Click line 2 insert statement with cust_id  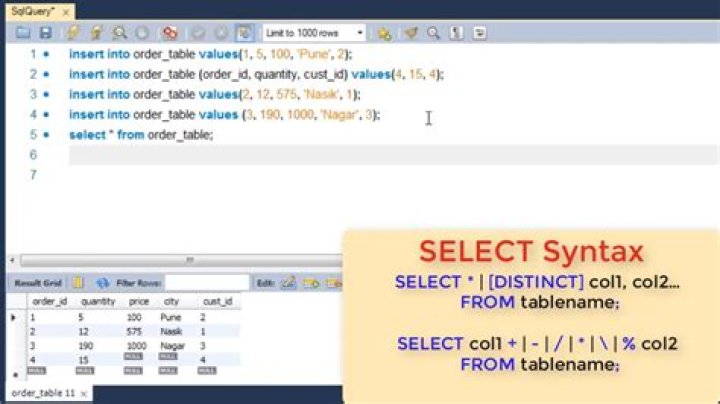point(256,74)
